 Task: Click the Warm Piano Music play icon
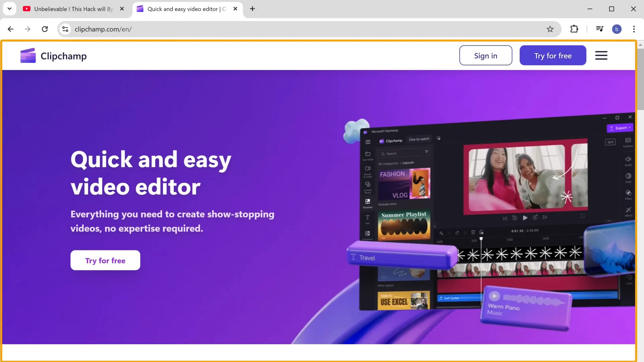point(494,296)
